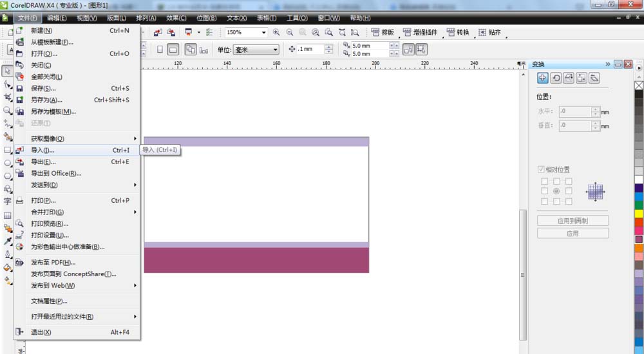The height and width of the screenshot is (354, 644).
Task: Select the Crop tool in the toolbox
Action: tap(7, 97)
